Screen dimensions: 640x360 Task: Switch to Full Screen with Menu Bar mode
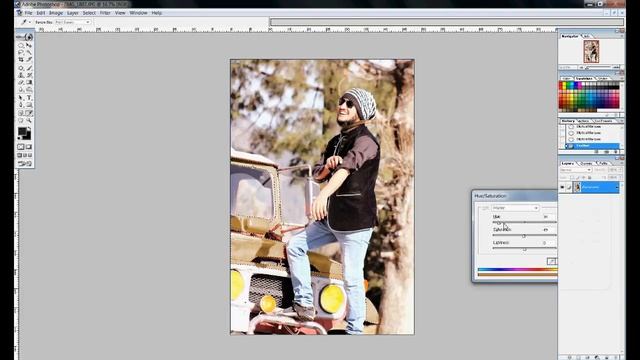[x=25, y=156]
